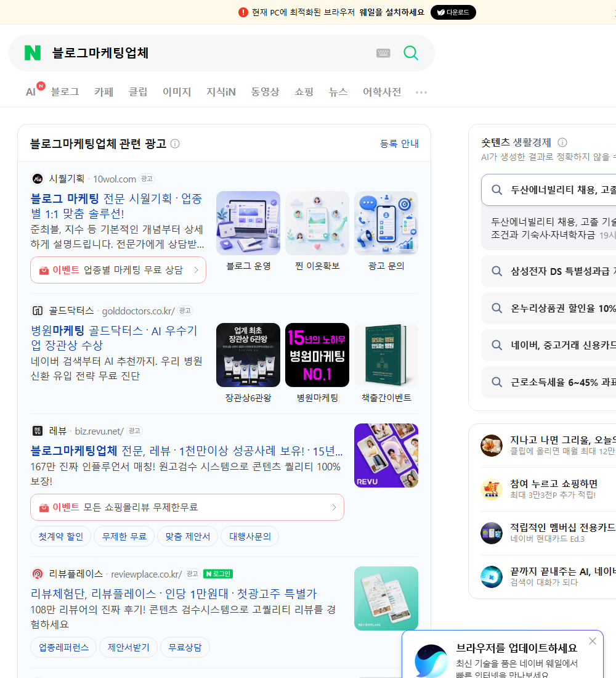The width and height of the screenshot is (616, 678).
Task: Click the 시월기획 advertiser favicon
Action: coord(38,179)
